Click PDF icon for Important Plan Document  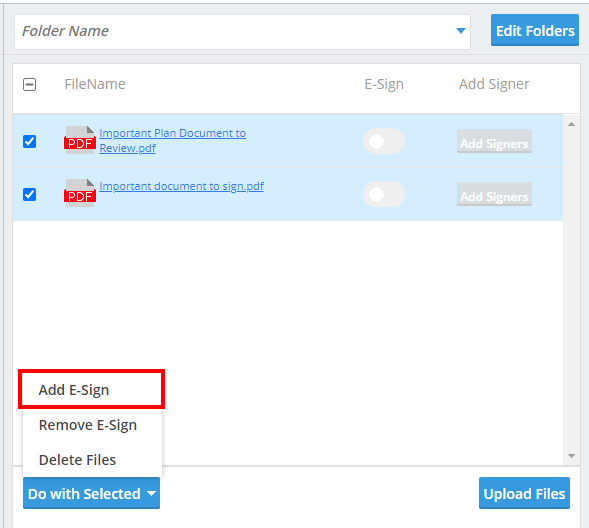coord(80,140)
